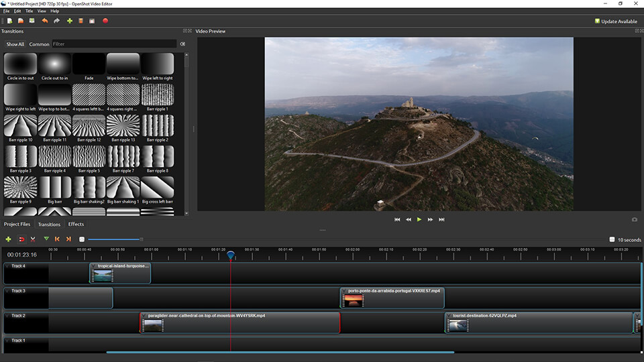This screenshot has width=644, height=362.
Task: Close the Transitions panel
Action: [x=190, y=31]
